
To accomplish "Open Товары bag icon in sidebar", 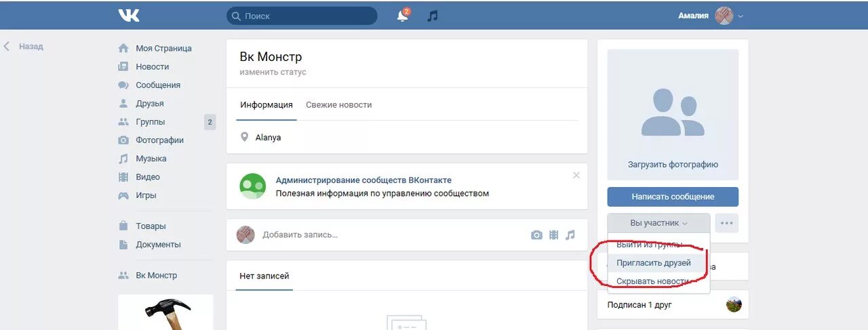I will pyautogui.click(x=123, y=226).
